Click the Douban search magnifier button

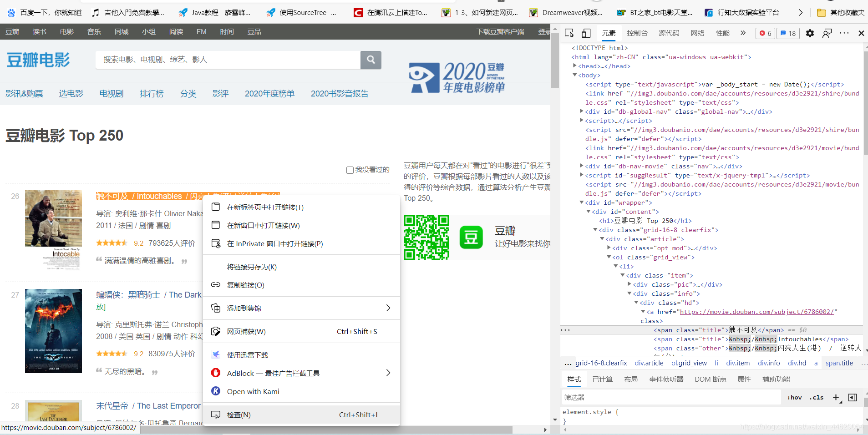click(x=371, y=60)
